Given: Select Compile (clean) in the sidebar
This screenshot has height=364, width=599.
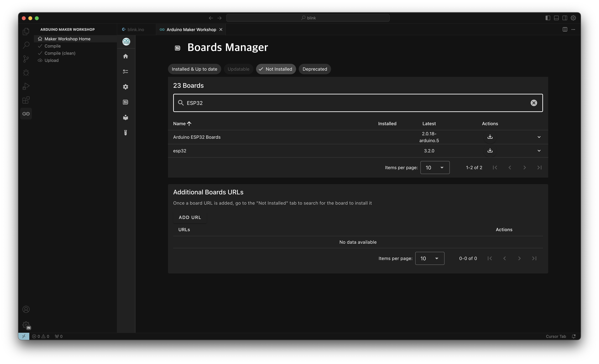Looking at the screenshot, I should click(x=60, y=53).
